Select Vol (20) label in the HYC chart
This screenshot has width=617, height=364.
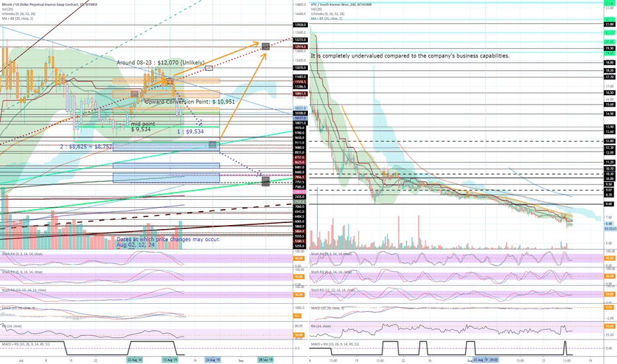(x=316, y=9)
